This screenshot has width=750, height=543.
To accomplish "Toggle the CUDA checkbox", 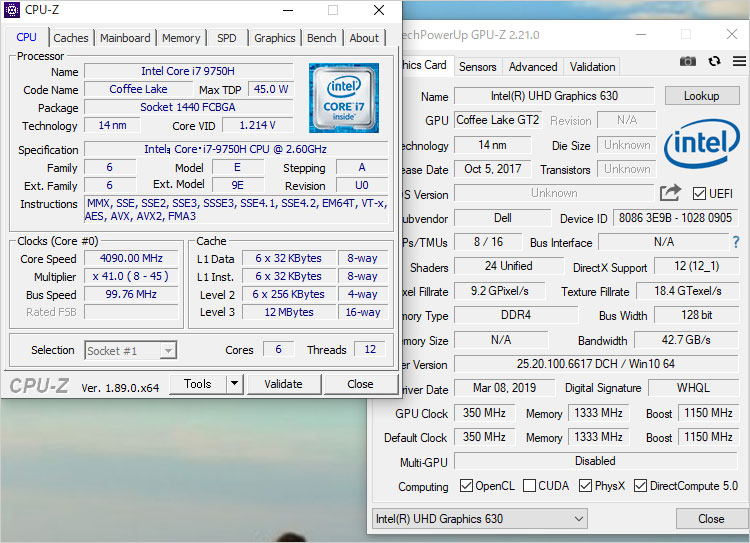I will coord(529,486).
